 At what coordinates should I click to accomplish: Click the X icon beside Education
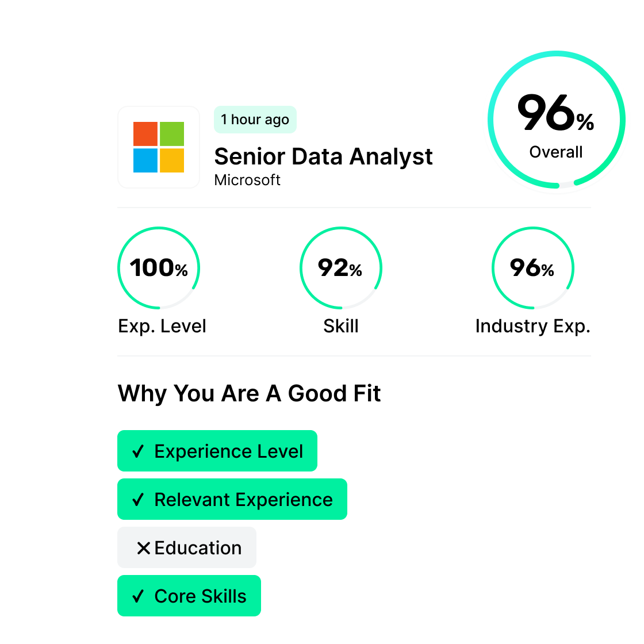point(143,548)
